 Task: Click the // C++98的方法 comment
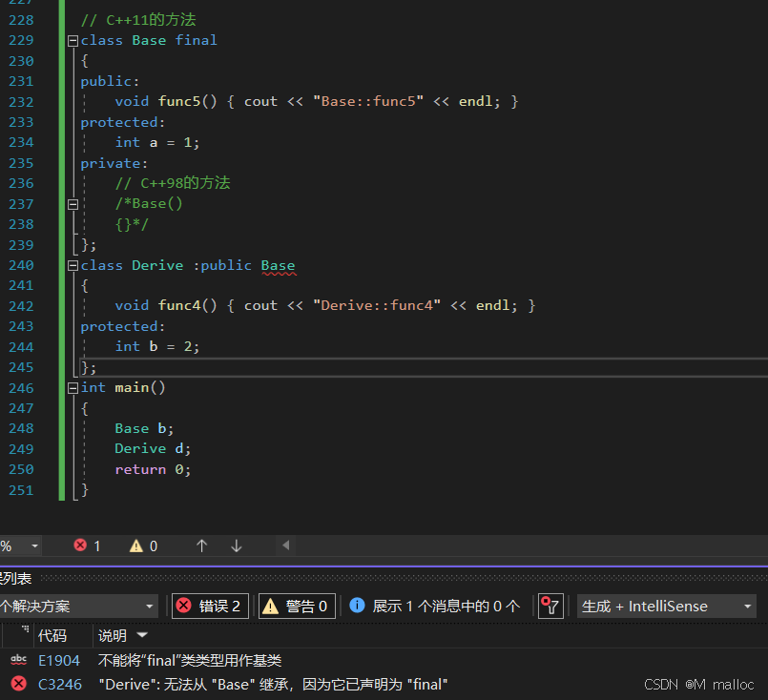coord(173,183)
